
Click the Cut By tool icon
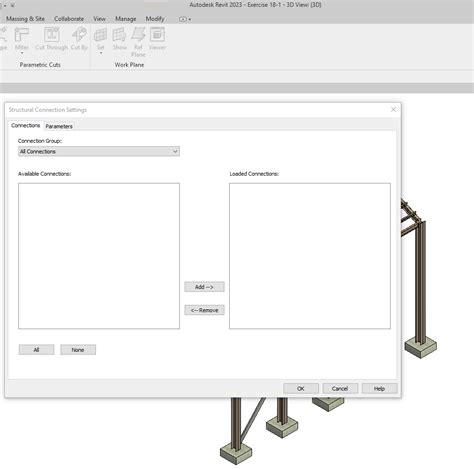coord(79,34)
